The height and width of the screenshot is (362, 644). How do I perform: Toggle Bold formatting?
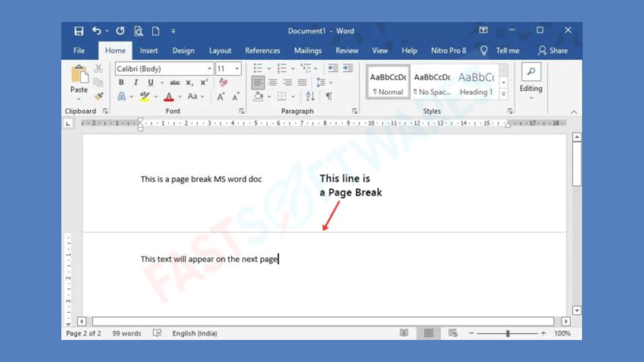121,82
